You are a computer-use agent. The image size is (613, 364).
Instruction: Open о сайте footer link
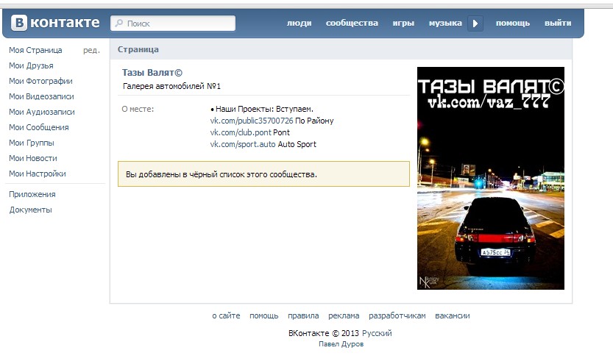[x=226, y=315]
